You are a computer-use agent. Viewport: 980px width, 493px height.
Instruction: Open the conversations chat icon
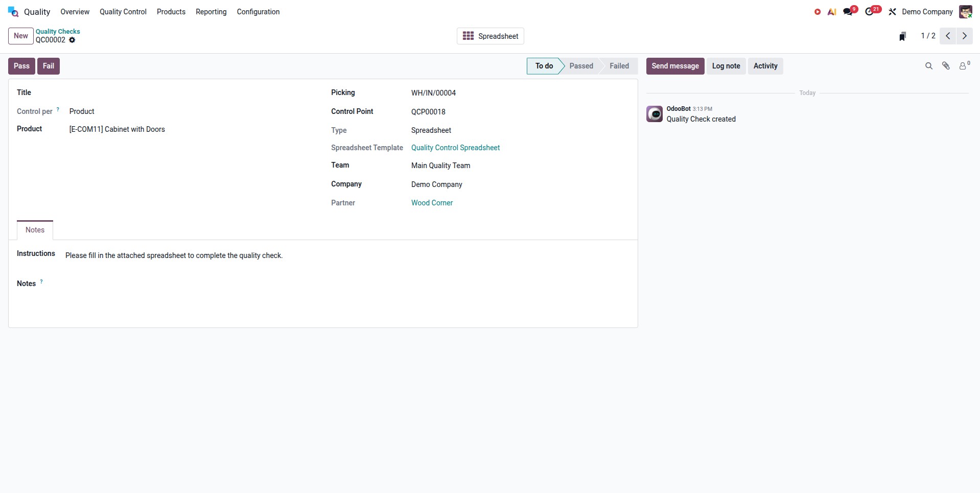point(848,12)
